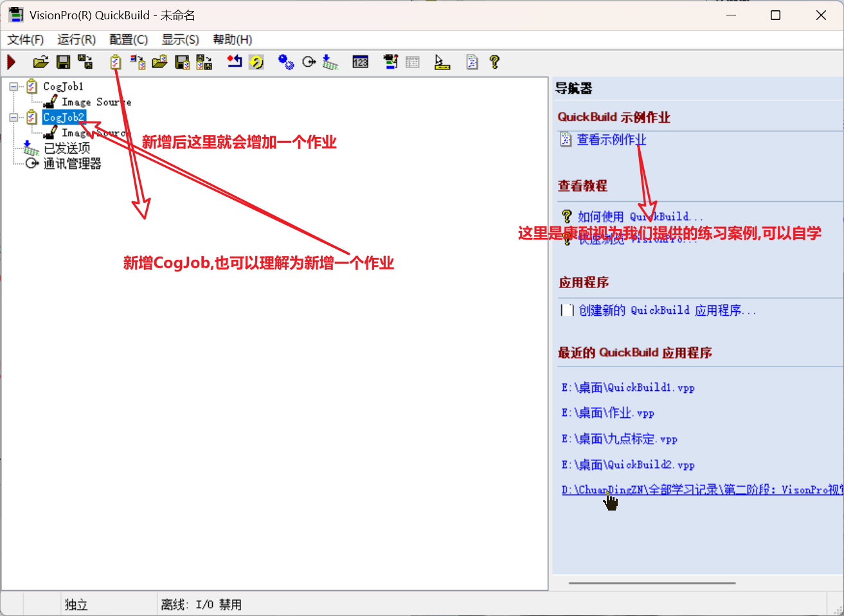Click the 离线: I/O 禁用 status text

[201, 604]
